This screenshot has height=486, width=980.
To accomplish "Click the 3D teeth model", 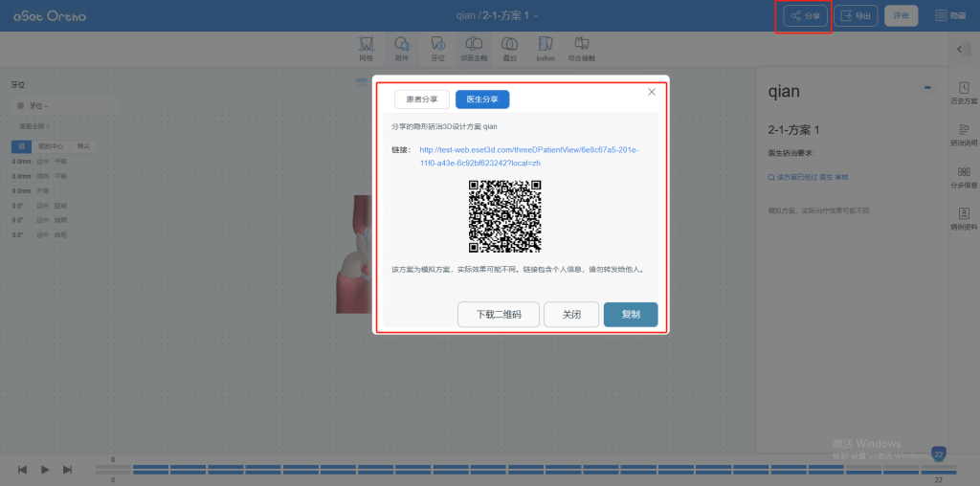I will (x=355, y=254).
